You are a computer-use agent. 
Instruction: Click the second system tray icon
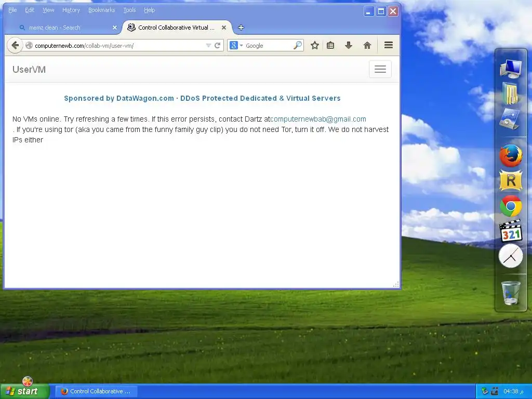[x=495, y=391]
